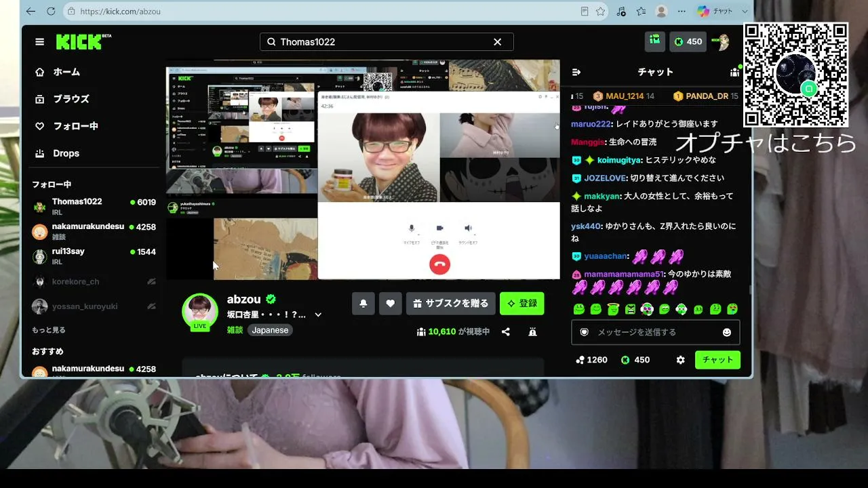The height and width of the screenshot is (488, 868).
Task: Open the chat users list icon
Action: click(734, 72)
